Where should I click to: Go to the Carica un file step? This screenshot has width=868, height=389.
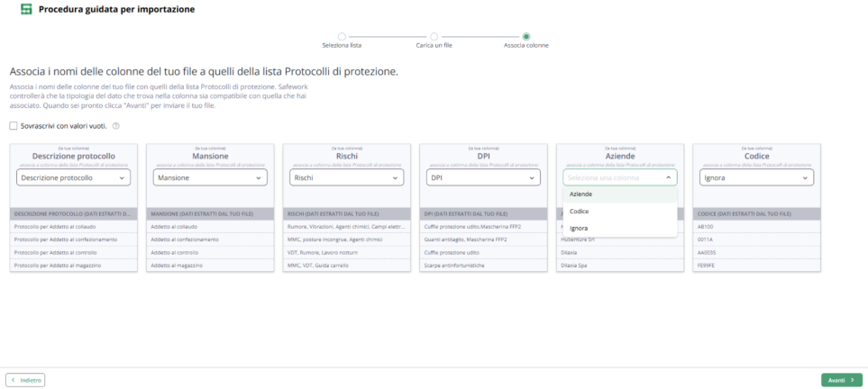434,37
